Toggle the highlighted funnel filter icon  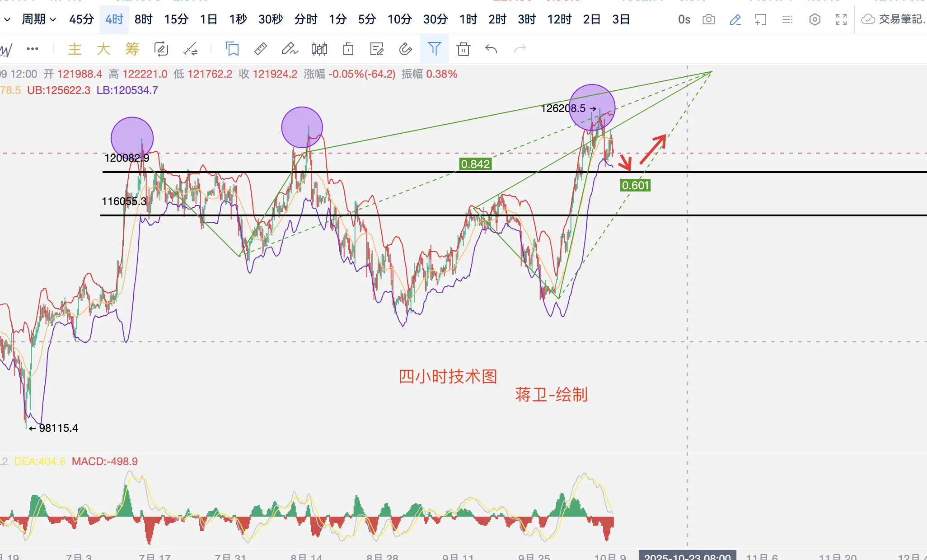[x=434, y=49]
